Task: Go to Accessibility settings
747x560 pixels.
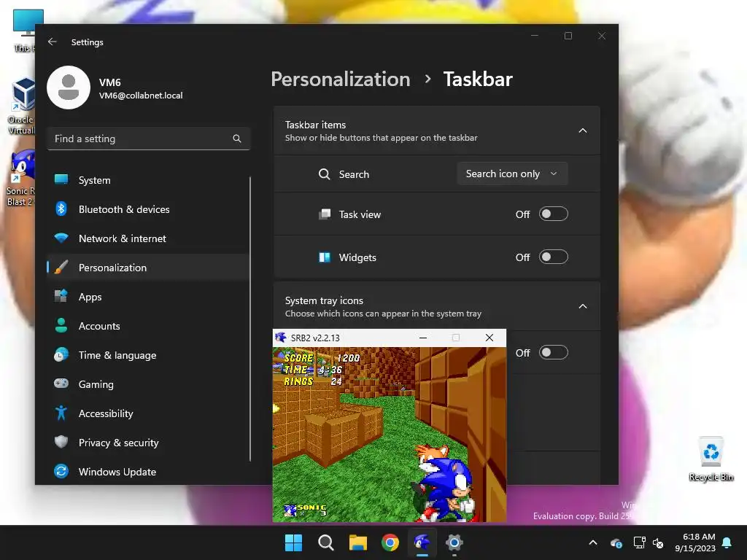Action: 147,413
